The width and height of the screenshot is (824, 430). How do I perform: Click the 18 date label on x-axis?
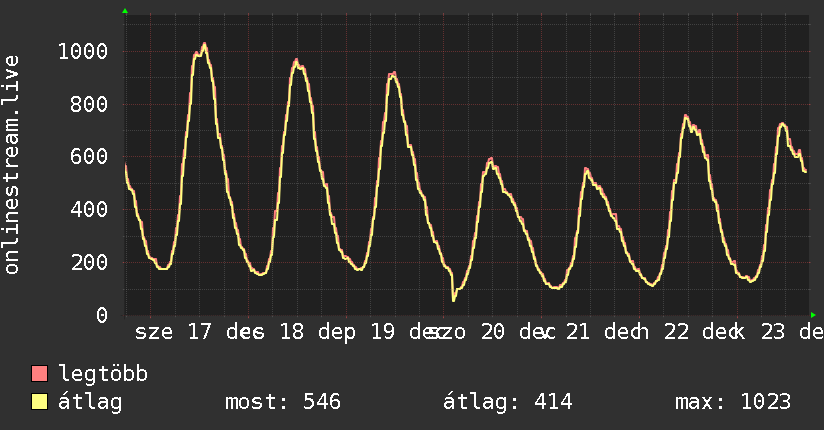[292, 332]
